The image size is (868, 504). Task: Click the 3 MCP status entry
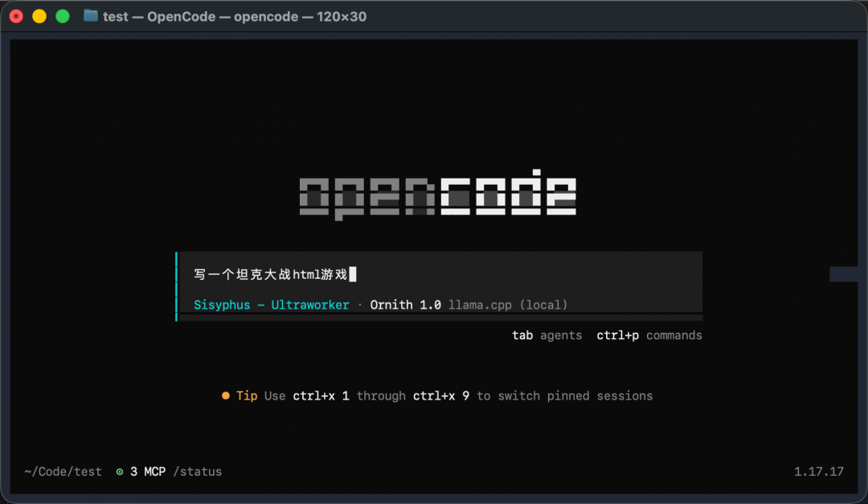coord(148,472)
